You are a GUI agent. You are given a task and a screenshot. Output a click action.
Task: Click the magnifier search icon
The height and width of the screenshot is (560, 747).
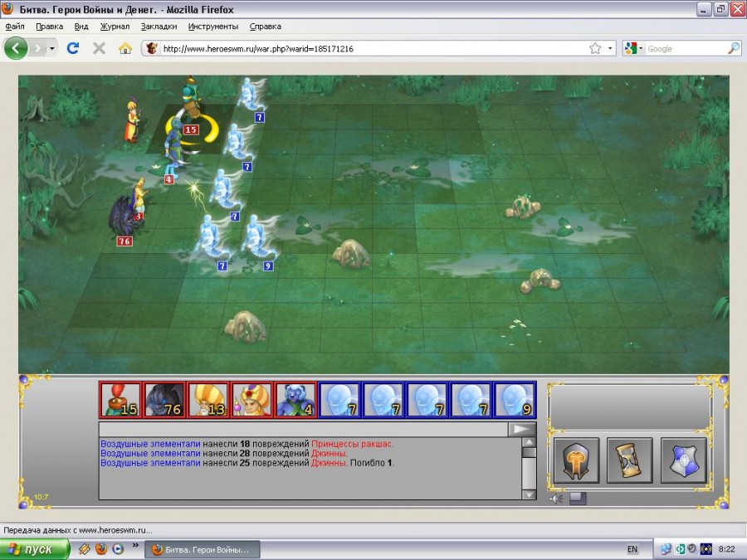coord(735,48)
